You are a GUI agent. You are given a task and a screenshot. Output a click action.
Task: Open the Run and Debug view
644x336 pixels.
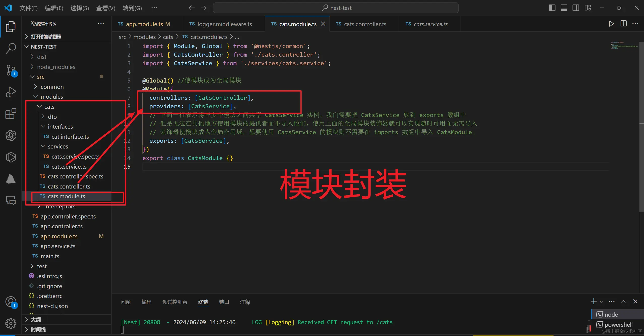(x=11, y=92)
